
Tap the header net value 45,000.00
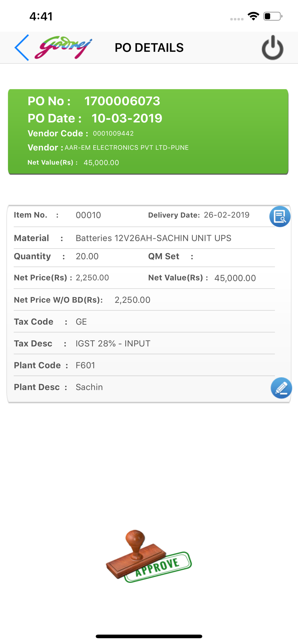pos(101,163)
